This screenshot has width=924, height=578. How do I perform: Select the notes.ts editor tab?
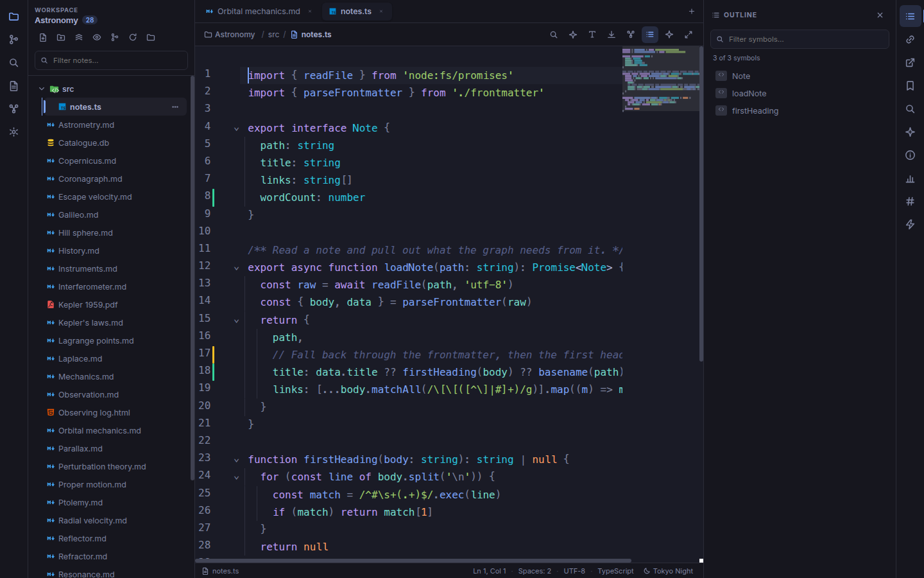pos(355,12)
